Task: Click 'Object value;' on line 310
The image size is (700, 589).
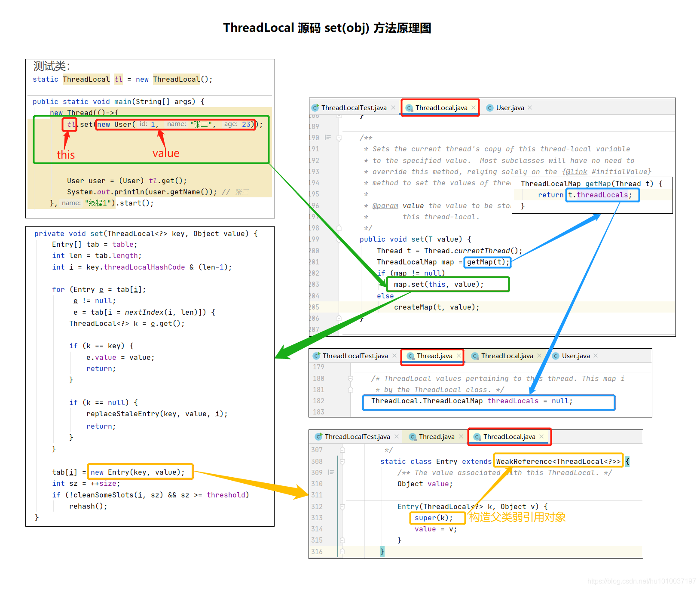Action: coord(425,484)
